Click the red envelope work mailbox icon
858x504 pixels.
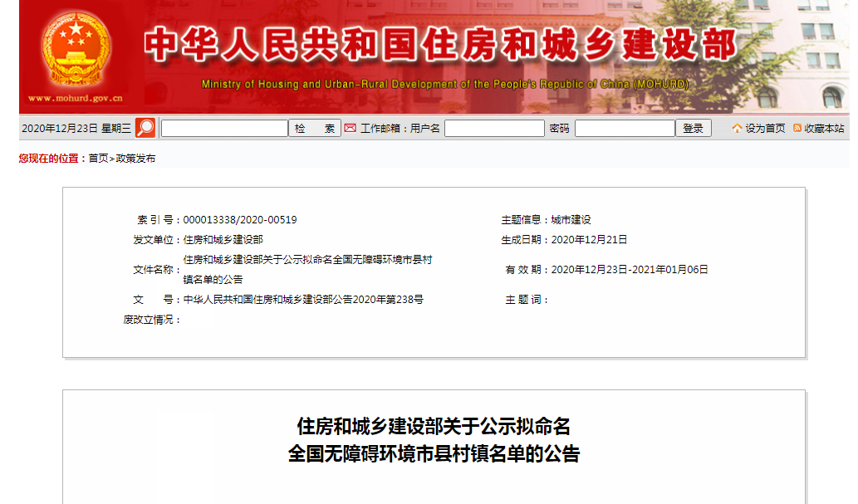coord(351,128)
